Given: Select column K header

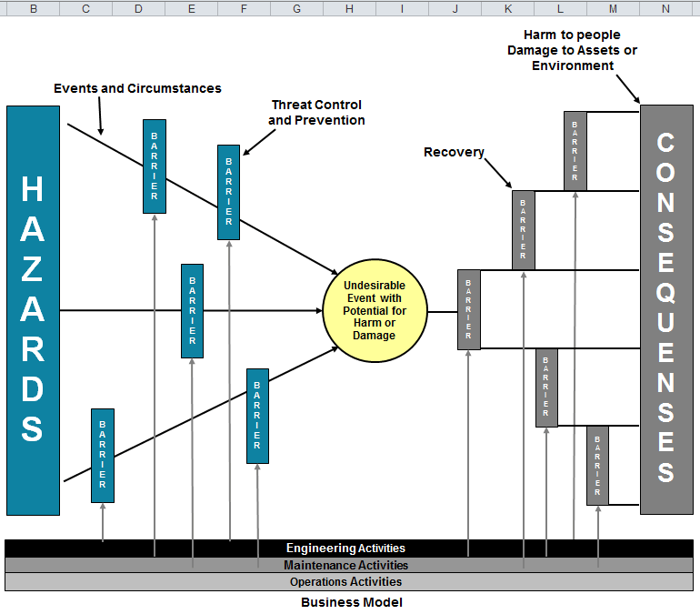Looking at the screenshot, I should pyautogui.click(x=507, y=8).
